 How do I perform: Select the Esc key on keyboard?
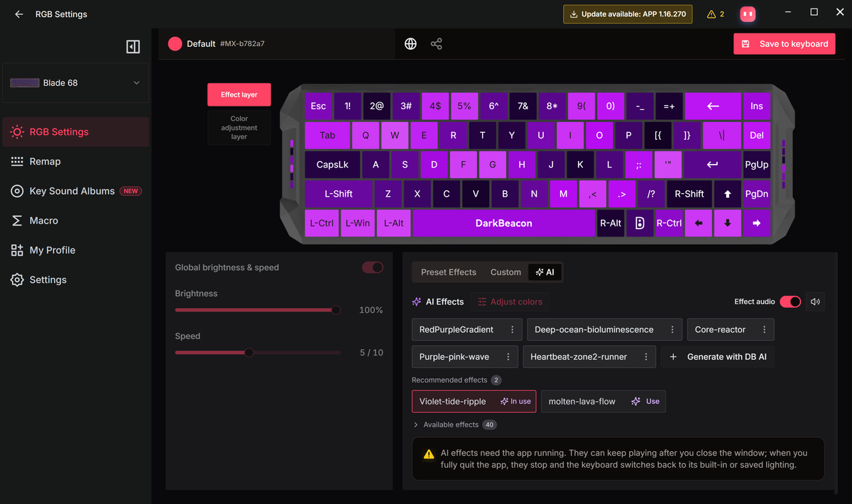pos(318,106)
